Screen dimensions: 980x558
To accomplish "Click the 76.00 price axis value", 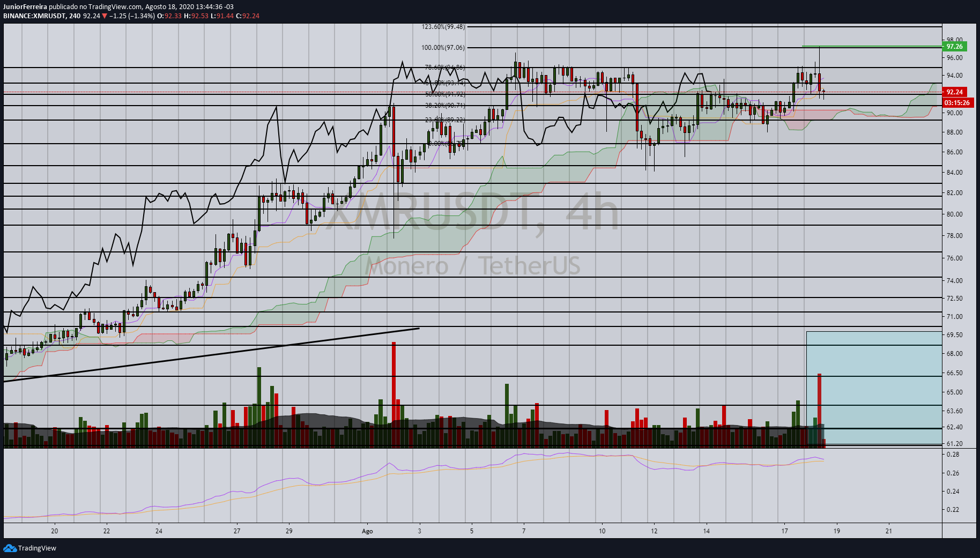I will [x=954, y=258].
